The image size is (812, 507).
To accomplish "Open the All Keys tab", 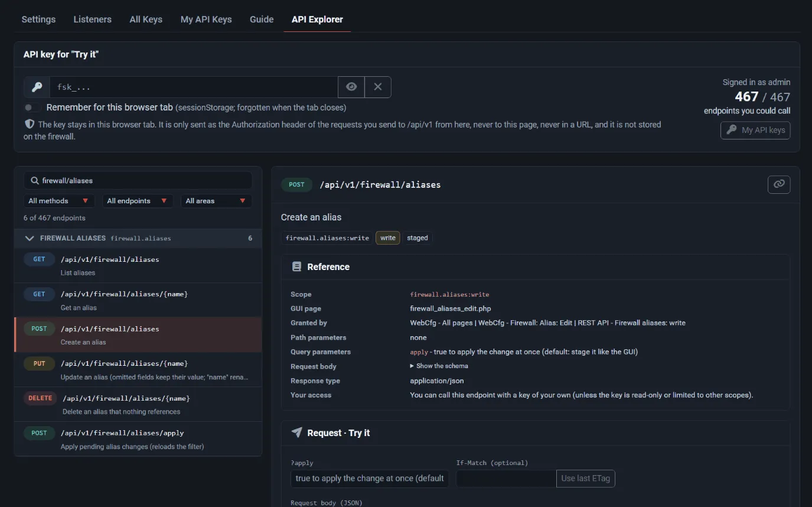I will click(146, 19).
